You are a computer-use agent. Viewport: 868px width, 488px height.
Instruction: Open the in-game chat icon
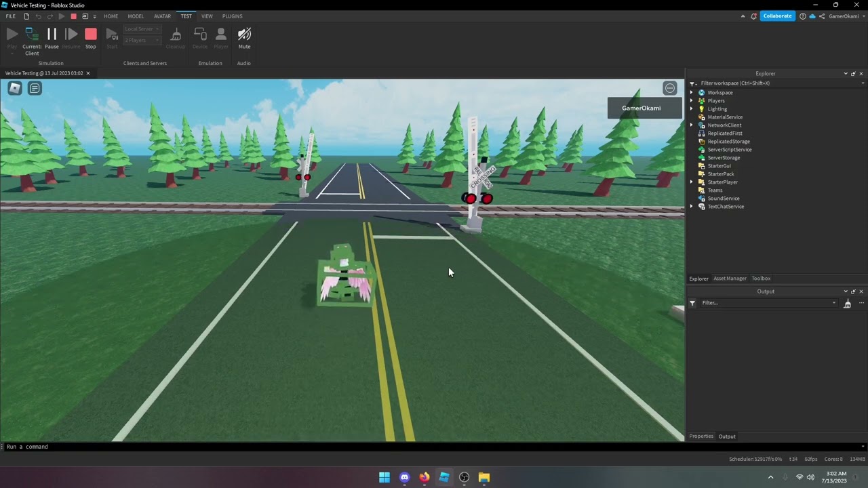(x=35, y=88)
